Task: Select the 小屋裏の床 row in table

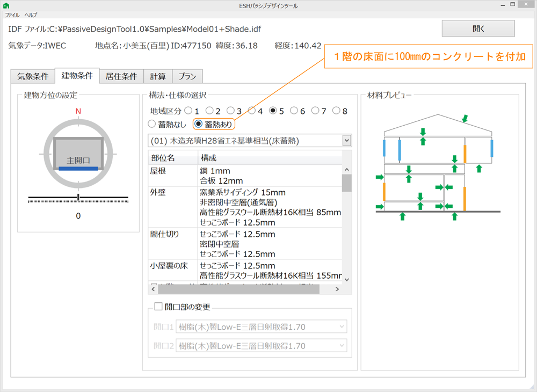Action: tap(245, 270)
